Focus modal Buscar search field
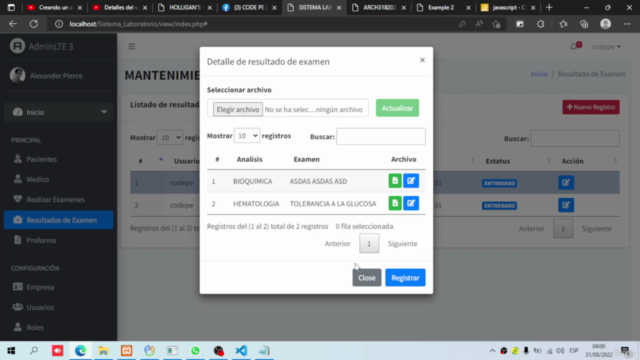This screenshot has height=360, width=640. (381, 136)
